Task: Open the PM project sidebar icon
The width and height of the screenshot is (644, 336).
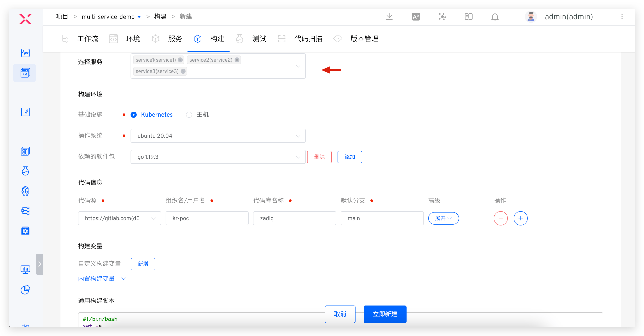Action: tap(25, 73)
